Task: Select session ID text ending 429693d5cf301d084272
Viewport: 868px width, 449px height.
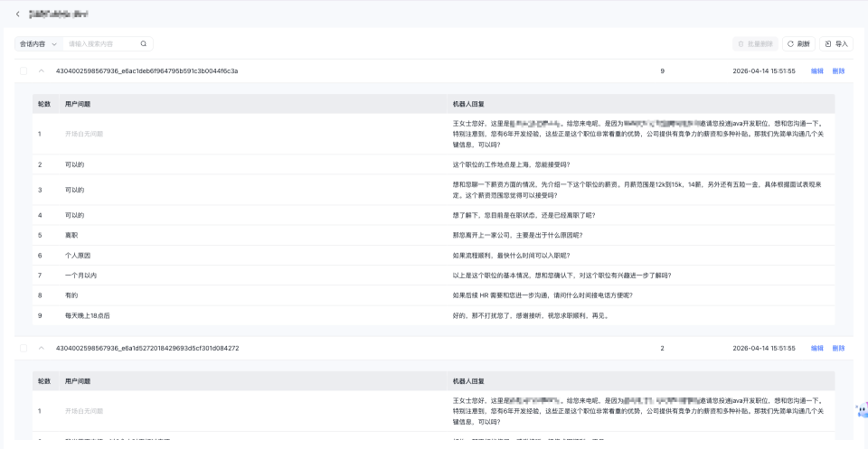Action: (x=147, y=349)
